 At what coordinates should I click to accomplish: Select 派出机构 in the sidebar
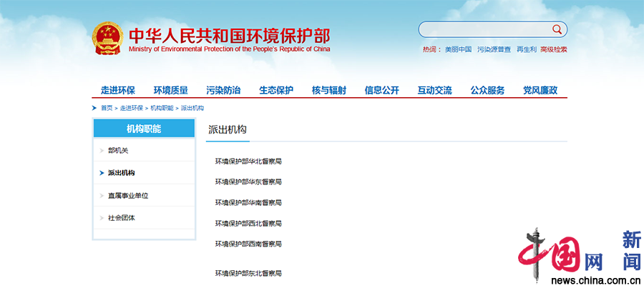point(121,173)
